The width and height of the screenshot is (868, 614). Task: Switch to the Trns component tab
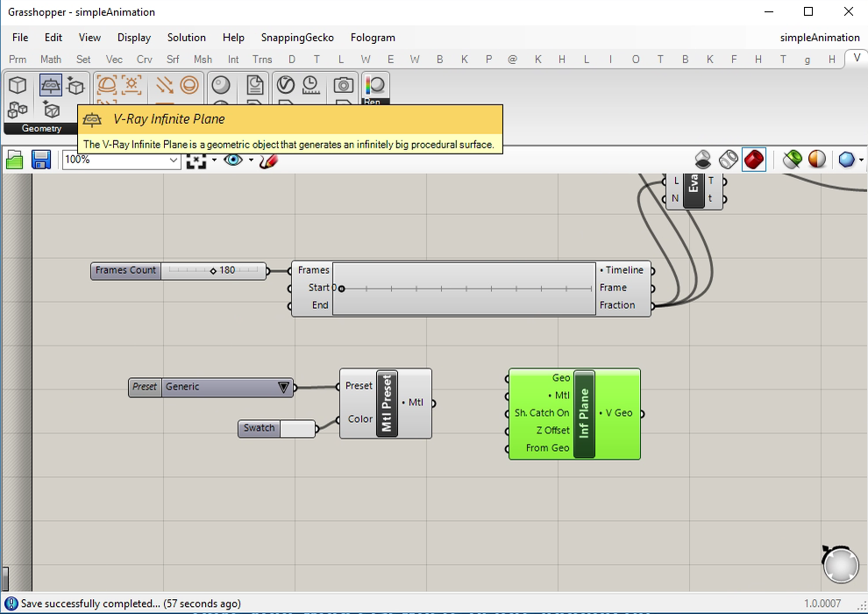point(262,60)
